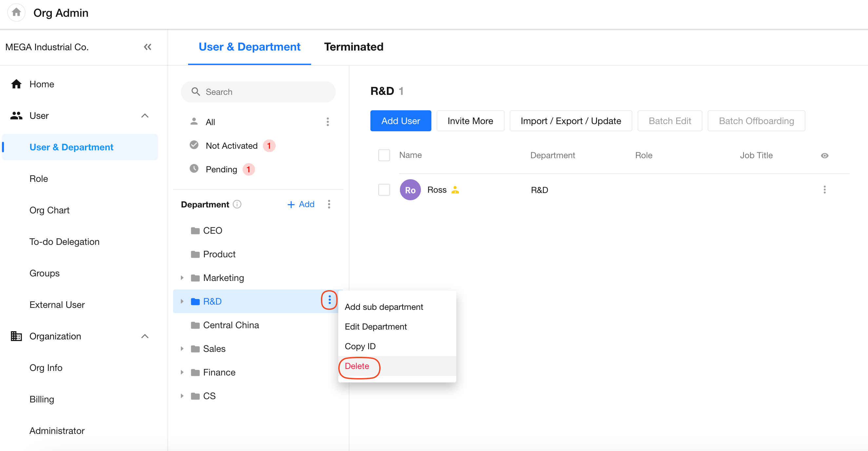Viewport: 868px width, 451px height.
Task: Click the Import / Export / Update button
Action: pos(570,121)
